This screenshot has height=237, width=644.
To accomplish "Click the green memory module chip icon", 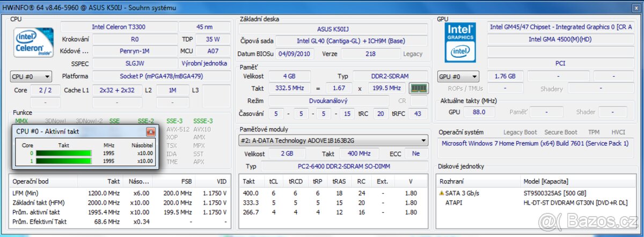I will point(419,88).
